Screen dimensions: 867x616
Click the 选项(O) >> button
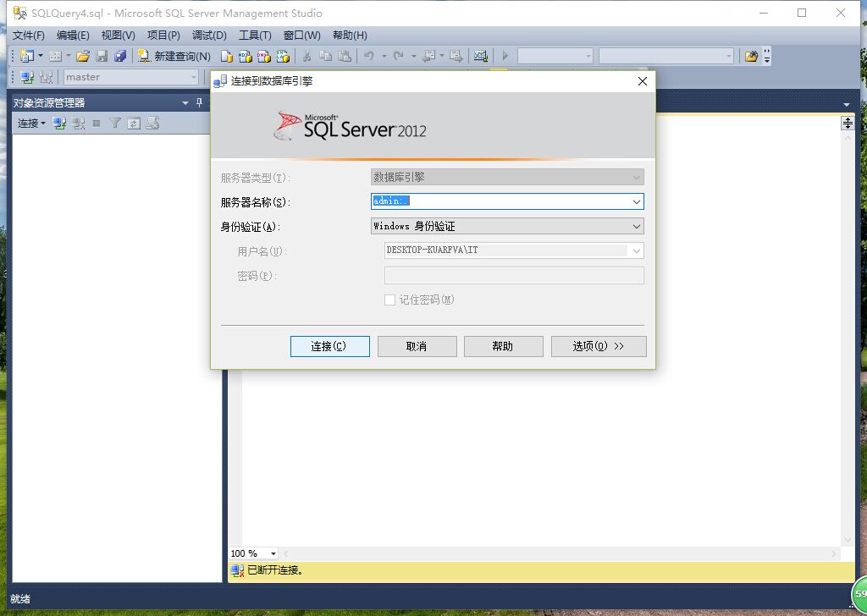[599, 346]
